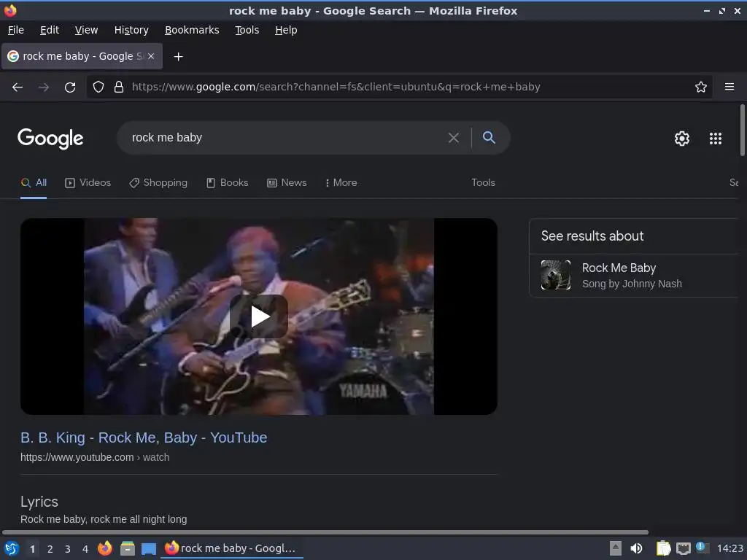The width and height of the screenshot is (747, 560).
Task: Click the See results about heading
Action: pyautogui.click(x=592, y=236)
